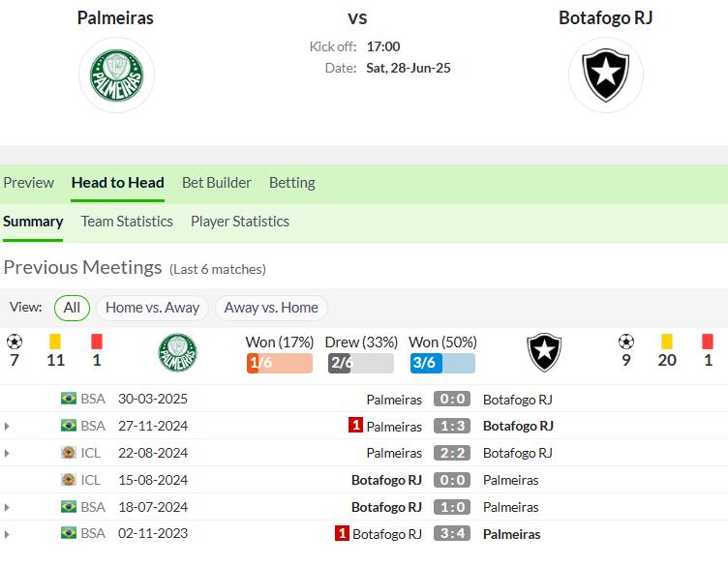The image size is (728, 566).
Task: Select the Away vs. Home view filter
Action: point(271,308)
